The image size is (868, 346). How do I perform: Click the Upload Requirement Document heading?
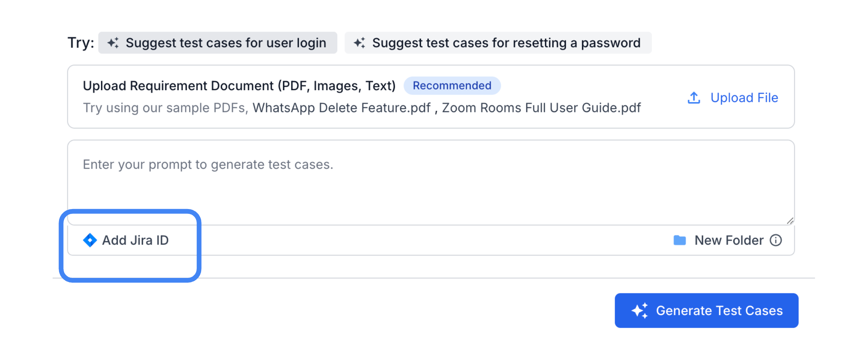point(239,86)
